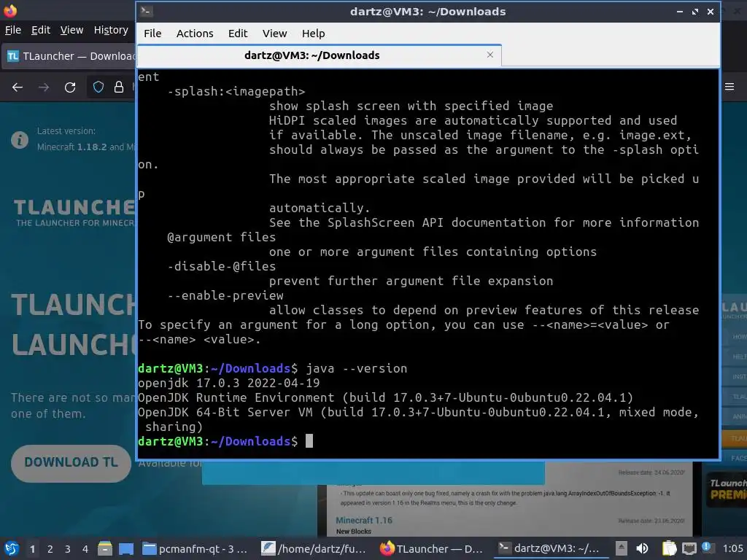
Task: Activate the TLauncher Firefox taskbar entry
Action: pos(433,549)
